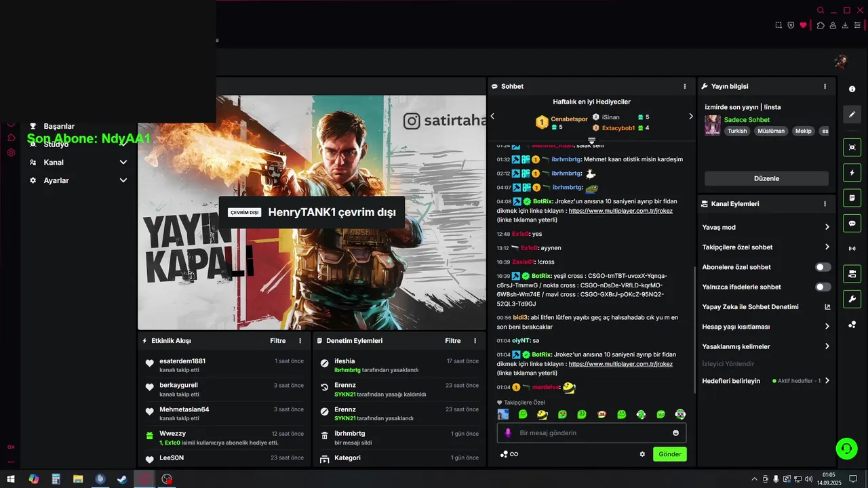Click the Sadece Sohbet category link
The width and height of the screenshot is (868, 488).
click(x=747, y=120)
